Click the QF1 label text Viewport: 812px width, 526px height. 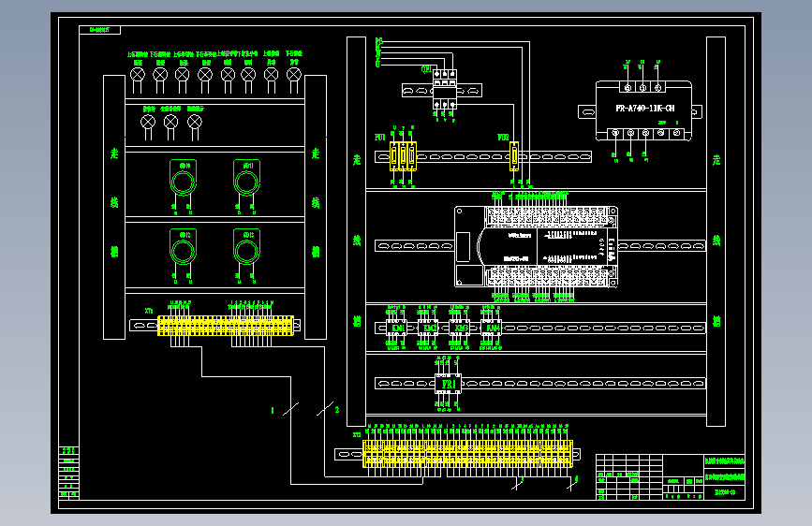click(426, 69)
